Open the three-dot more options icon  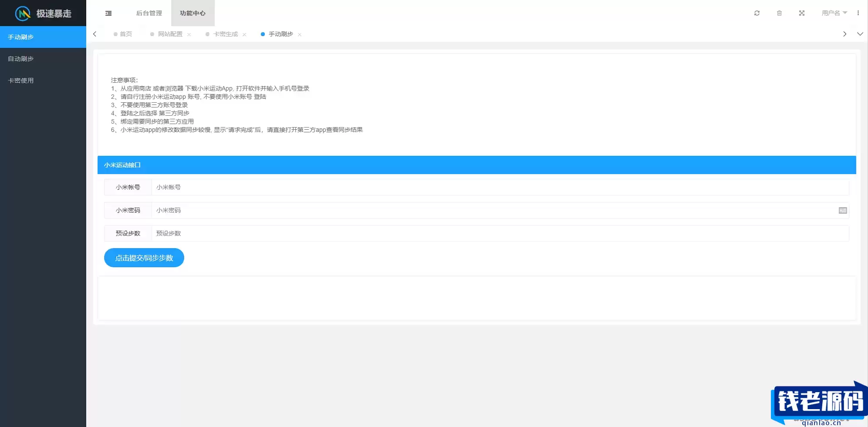(x=858, y=13)
